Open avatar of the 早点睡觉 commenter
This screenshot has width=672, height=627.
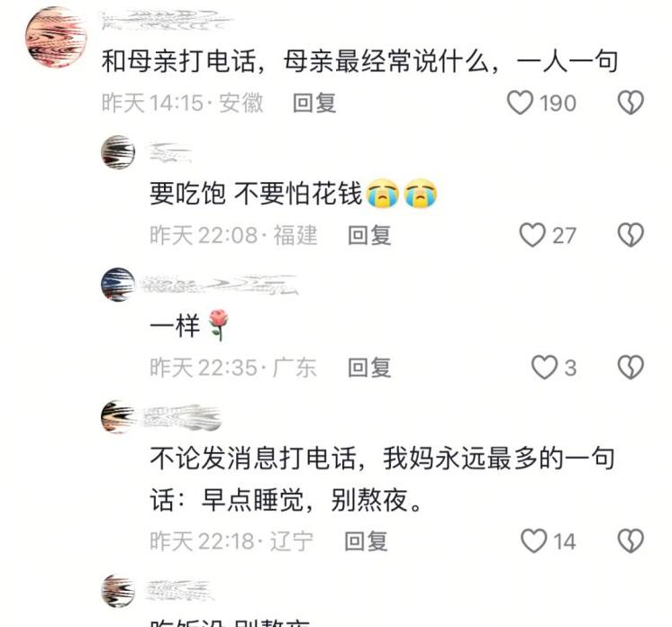[118, 416]
